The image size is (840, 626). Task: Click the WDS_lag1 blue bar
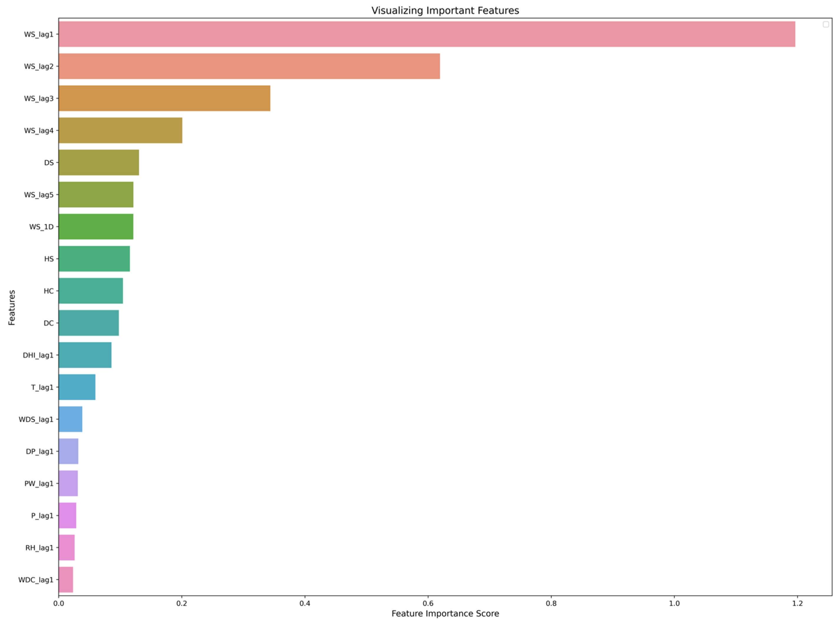click(x=70, y=419)
